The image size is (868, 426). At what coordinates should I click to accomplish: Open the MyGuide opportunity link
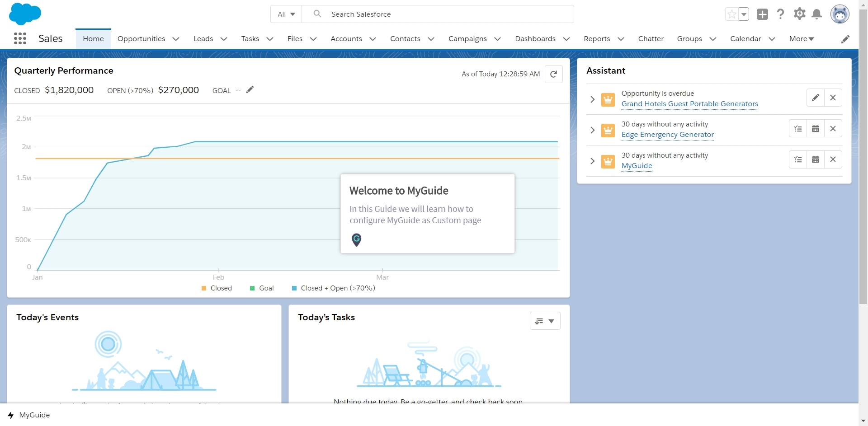pos(637,166)
